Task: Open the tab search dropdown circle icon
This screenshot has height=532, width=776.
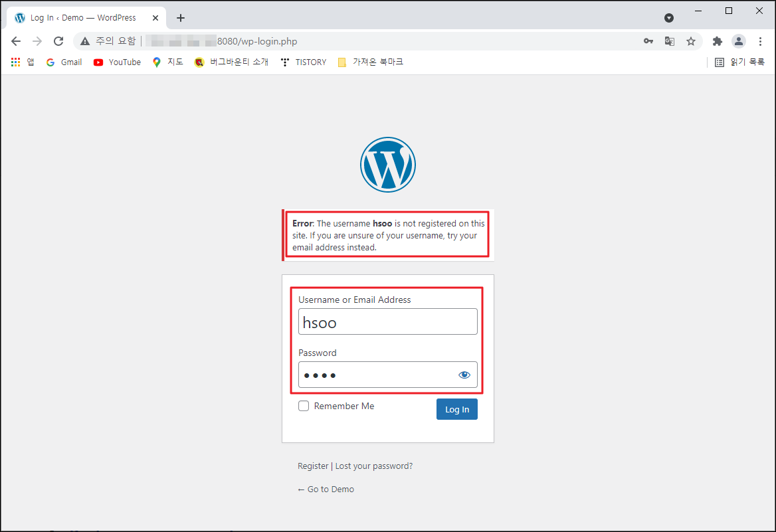Action: coord(668,18)
